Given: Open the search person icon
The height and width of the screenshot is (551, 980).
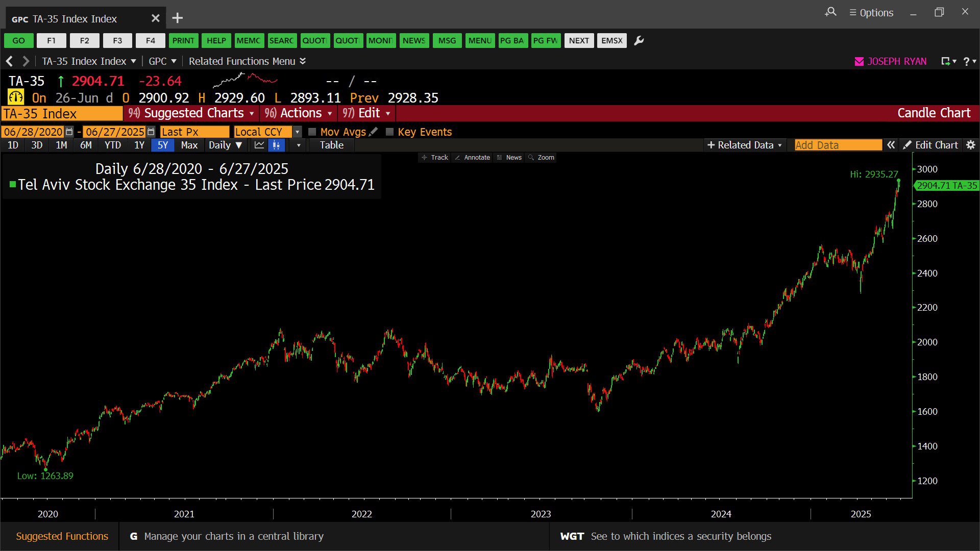Looking at the screenshot, I should pos(830,12).
